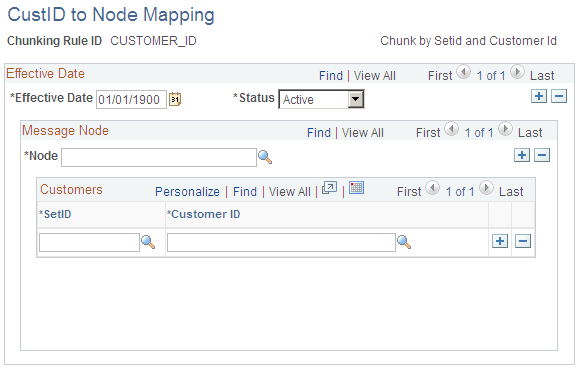Click Personalize in Customers grid
This screenshot has height=370, width=582.
(187, 192)
